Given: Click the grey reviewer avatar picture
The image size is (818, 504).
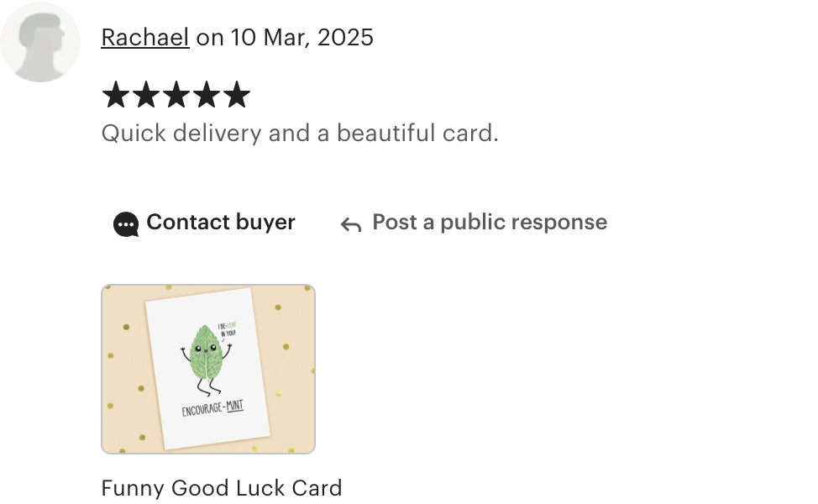Looking at the screenshot, I should pyautogui.click(x=40, y=42).
